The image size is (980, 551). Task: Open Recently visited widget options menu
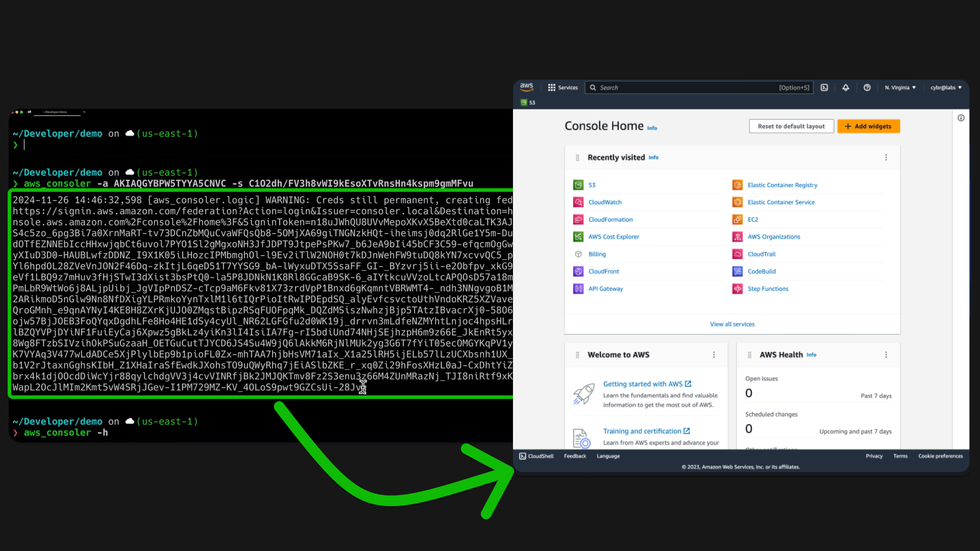[886, 158]
